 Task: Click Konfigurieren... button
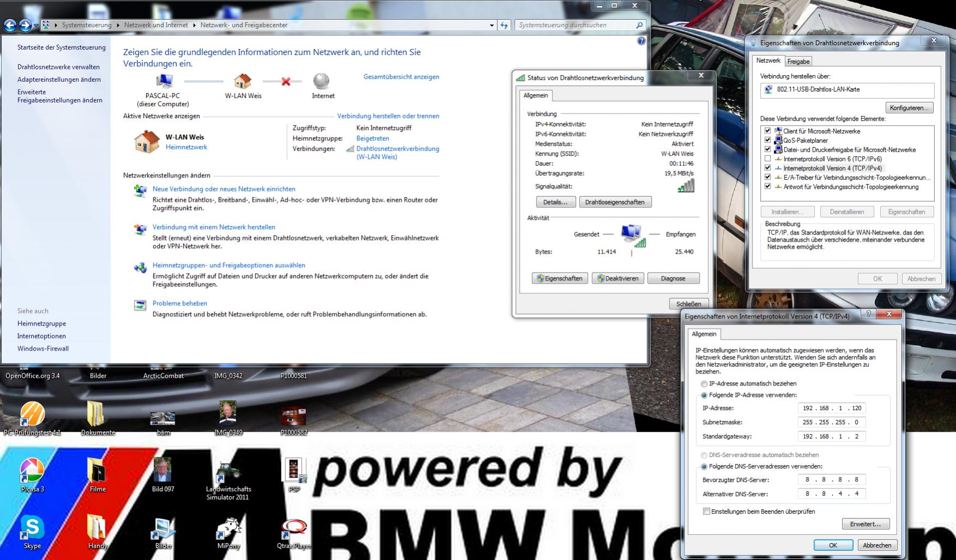909,108
